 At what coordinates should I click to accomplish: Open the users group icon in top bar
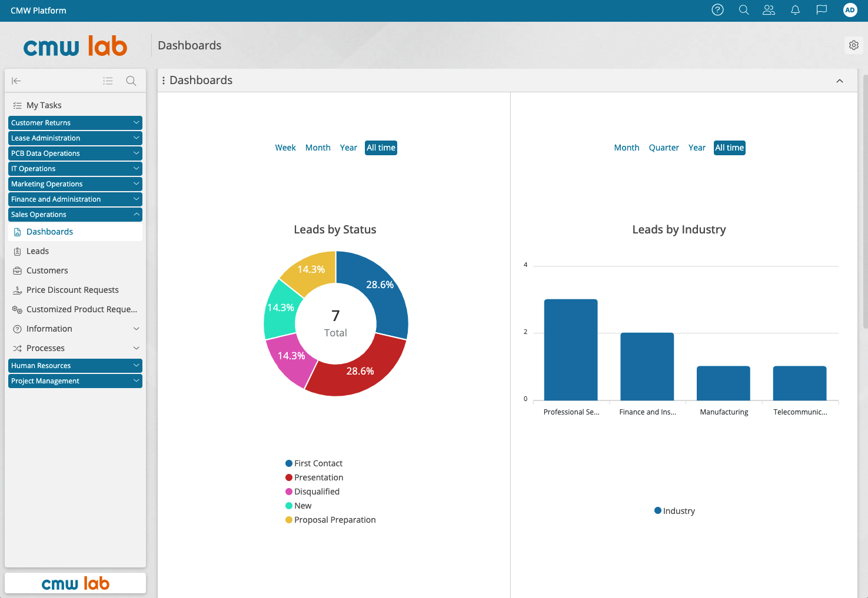(x=769, y=10)
